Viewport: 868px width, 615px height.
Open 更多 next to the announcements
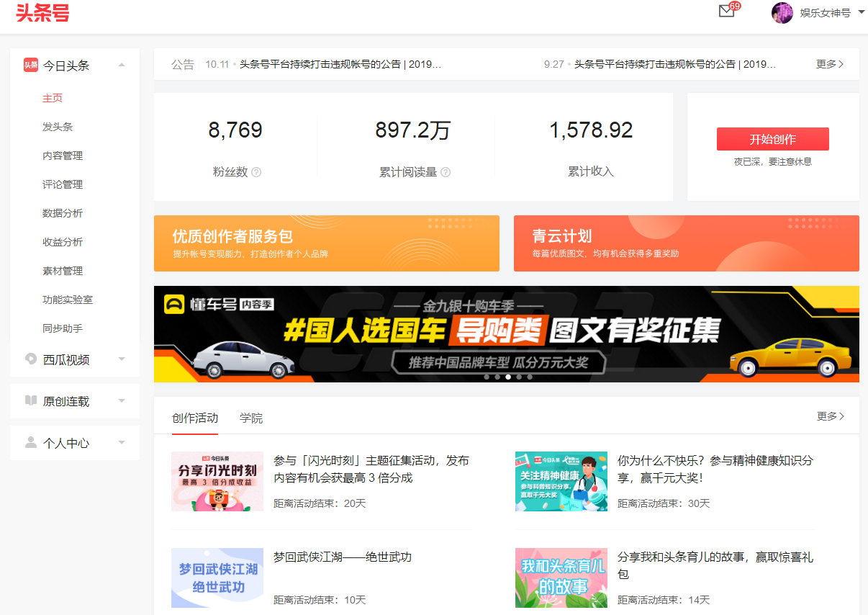tap(830, 63)
